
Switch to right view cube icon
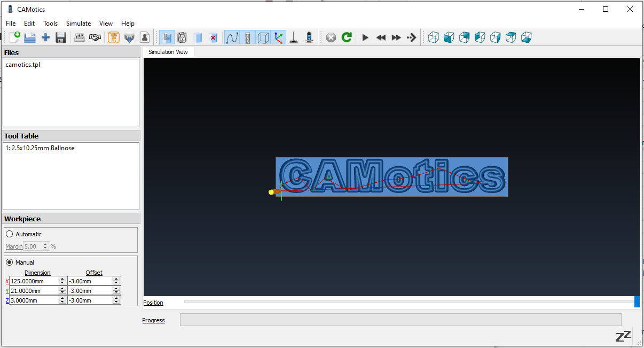(x=496, y=37)
